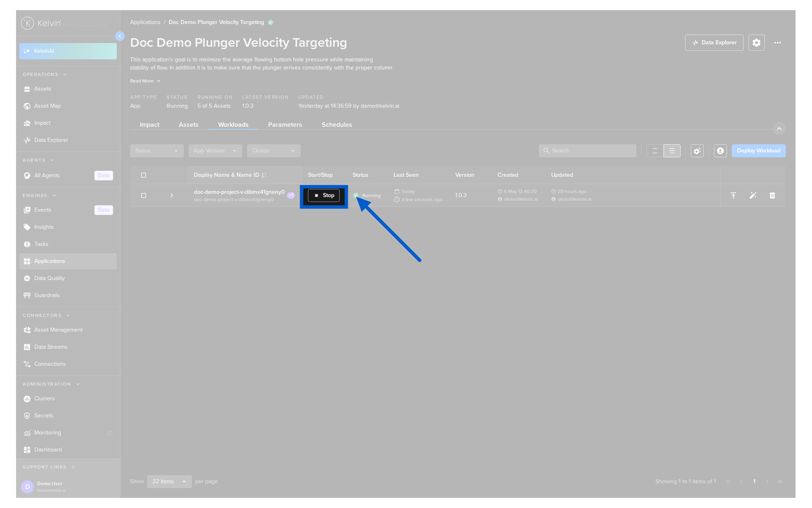Image resolution: width=812 pixels, height=508 pixels.
Task: Collapse the sidebar with the arrow button
Action: (120, 36)
